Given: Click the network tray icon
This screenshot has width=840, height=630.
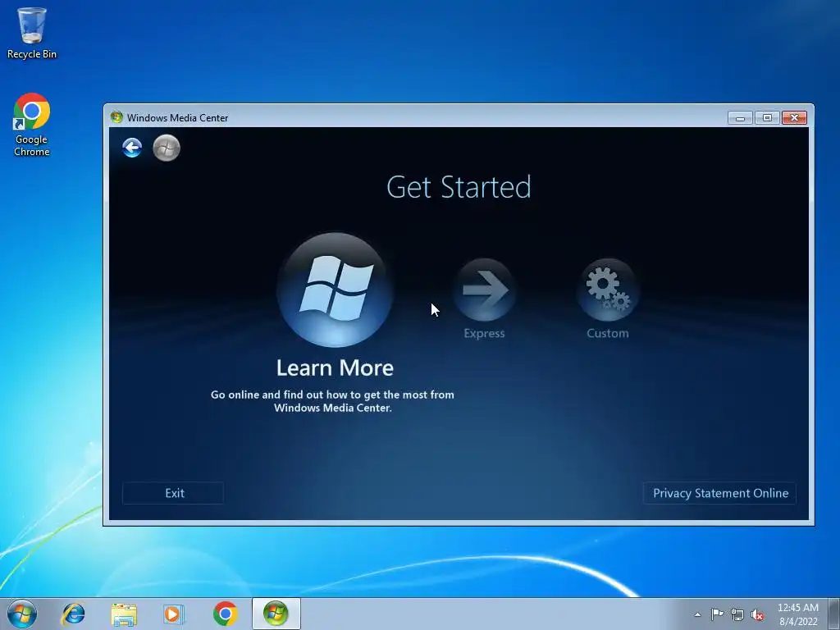Looking at the screenshot, I should 737,614.
